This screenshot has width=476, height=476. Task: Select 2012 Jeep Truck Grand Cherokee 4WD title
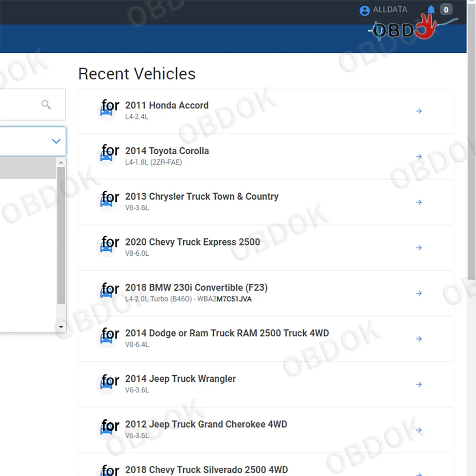pyautogui.click(x=206, y=424)
